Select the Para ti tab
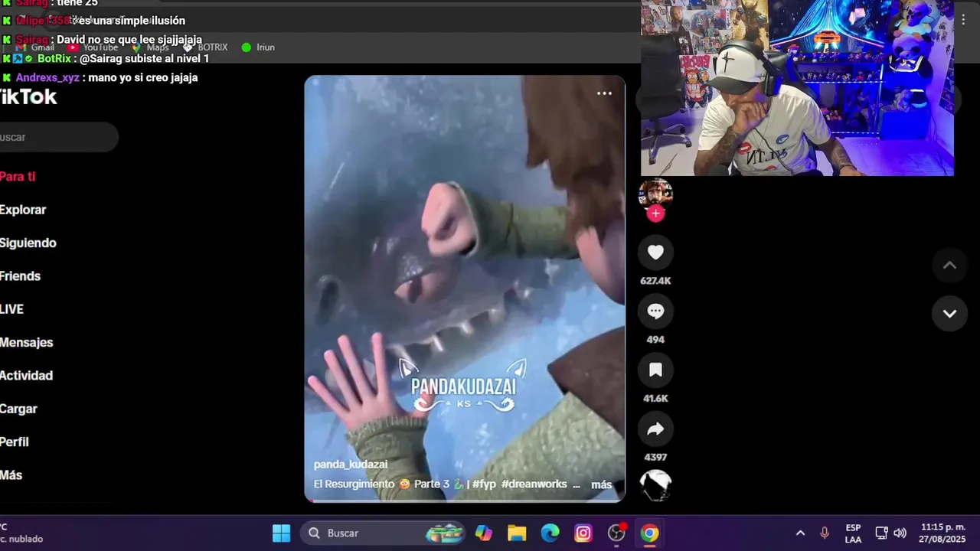 click(x=18, y=176)
